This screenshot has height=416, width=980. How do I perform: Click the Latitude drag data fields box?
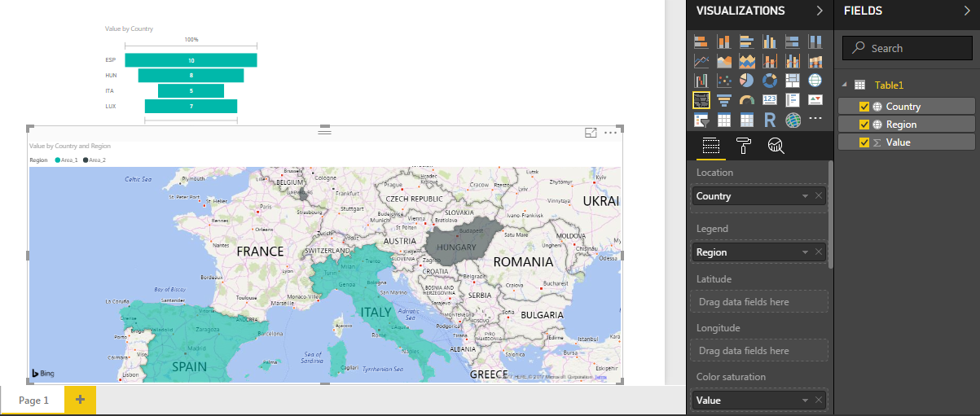click(x=758, y=302)
